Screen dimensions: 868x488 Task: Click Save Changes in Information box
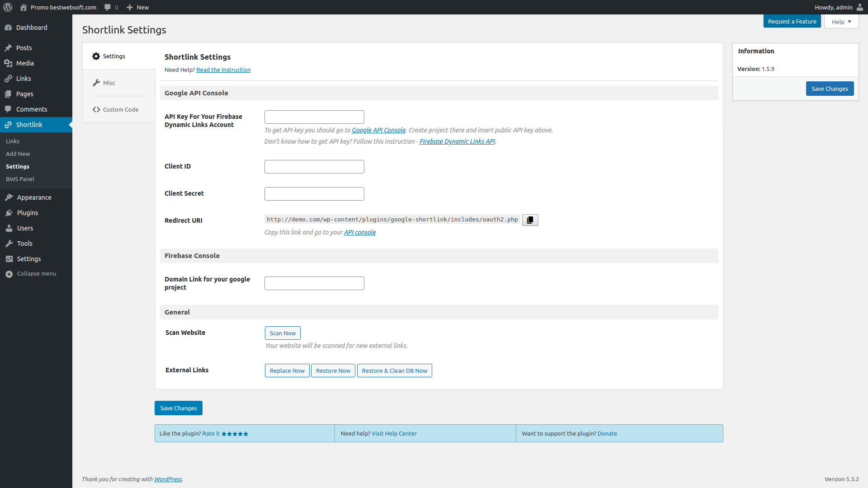[830, 89]
